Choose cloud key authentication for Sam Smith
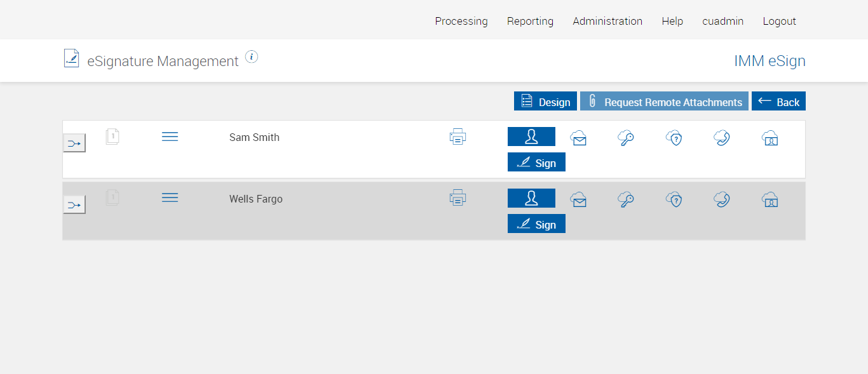This screenshot has width=868, height=374. pos(626,138)
